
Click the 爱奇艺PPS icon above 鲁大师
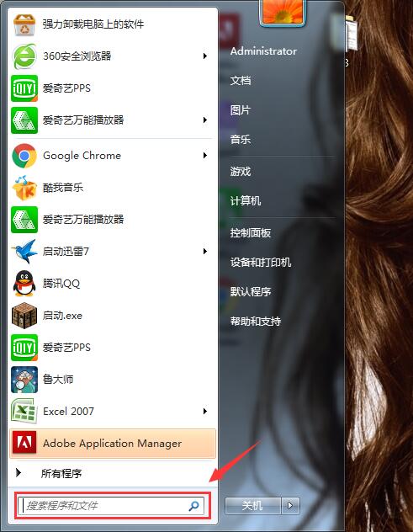[24, 348]
